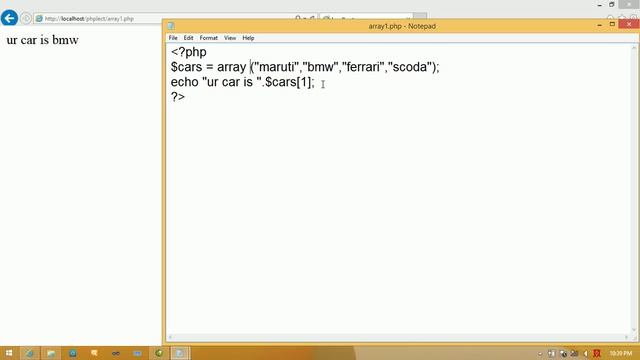The image size is (640, 360).
Task: Click the 'ur car is bmw' browser output text
Action: [42, 40]
